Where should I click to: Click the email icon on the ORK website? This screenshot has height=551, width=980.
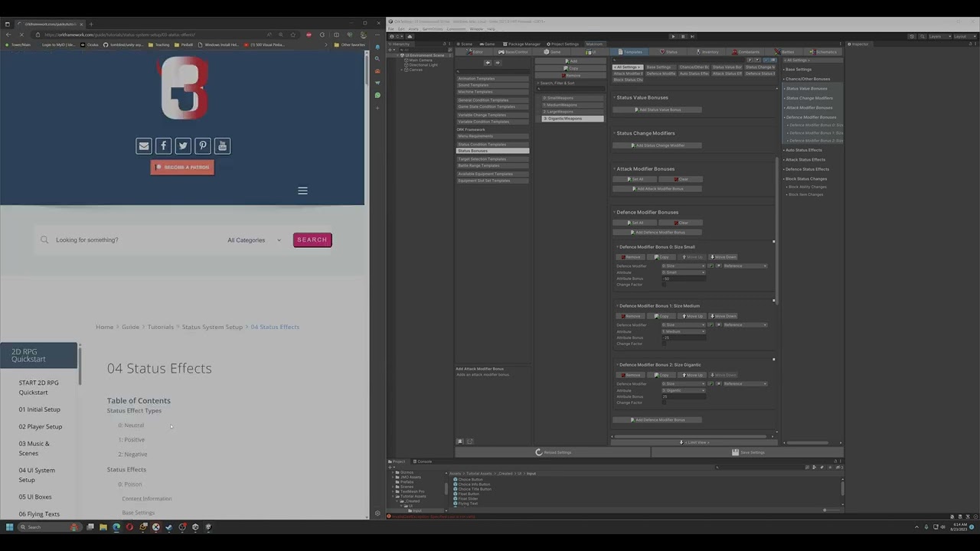pyautogui.click(x=143, y=145)
